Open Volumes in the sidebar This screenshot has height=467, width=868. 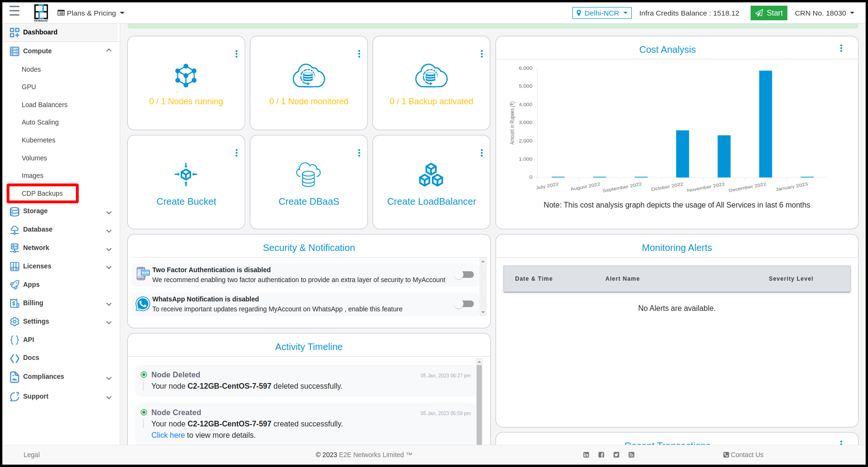[x=34, y=158]
